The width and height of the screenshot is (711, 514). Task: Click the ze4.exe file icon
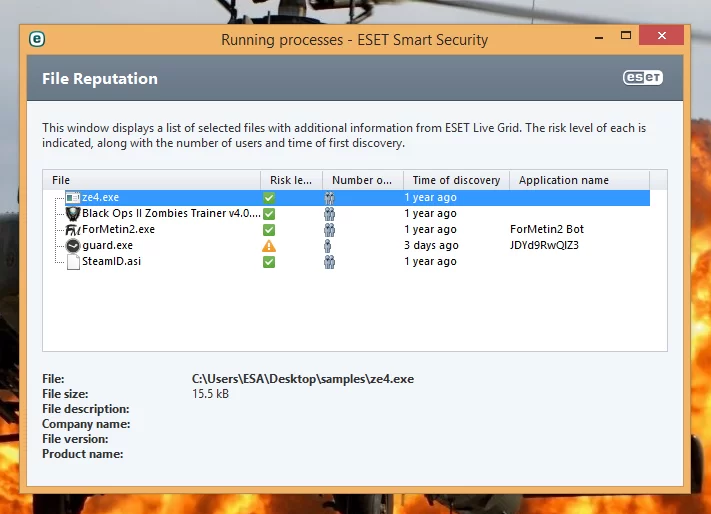(73, 198)
